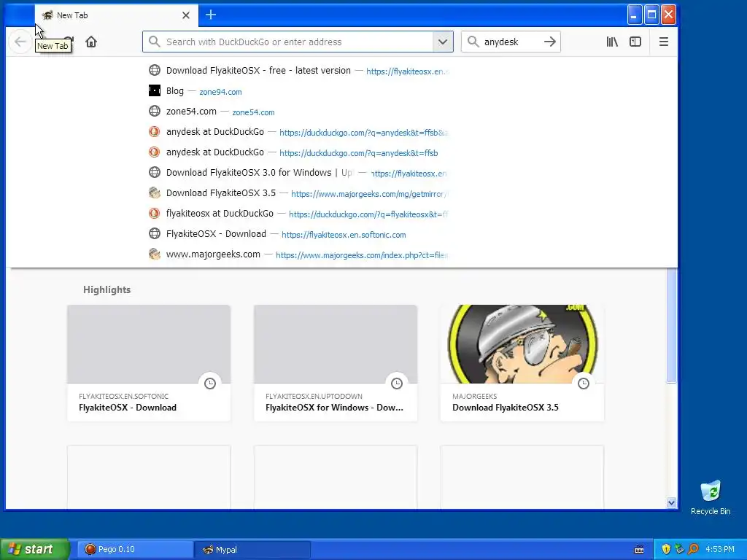
Task: Open a new tab with plus button
Action: pos(211,15)
